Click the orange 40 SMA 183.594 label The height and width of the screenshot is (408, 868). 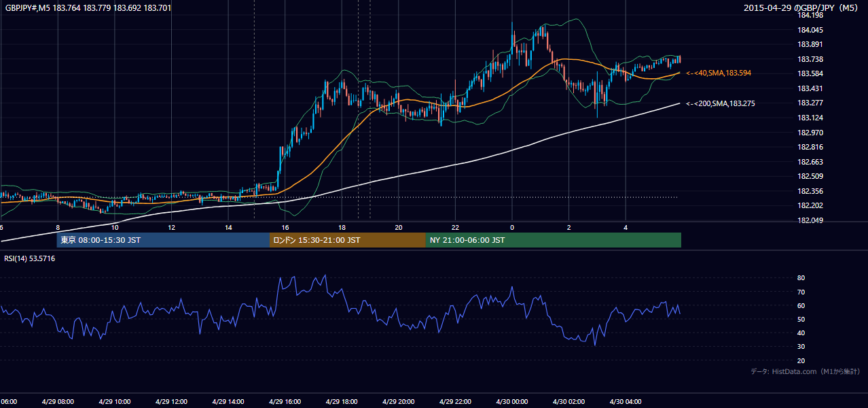coord(719,73)
